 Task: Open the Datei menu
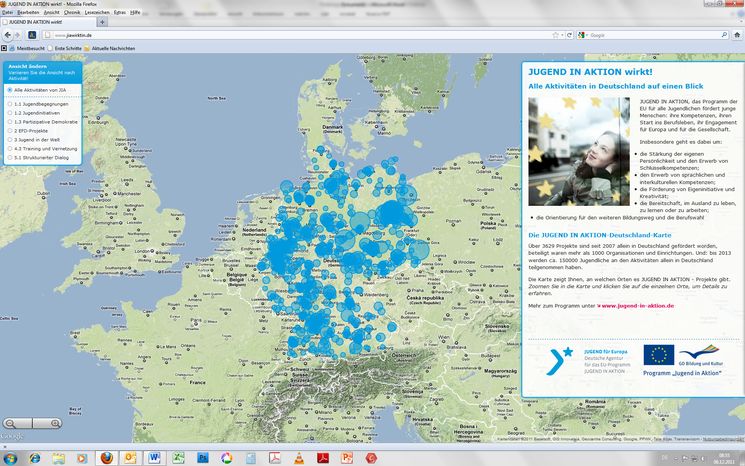(x=8, y=12)
